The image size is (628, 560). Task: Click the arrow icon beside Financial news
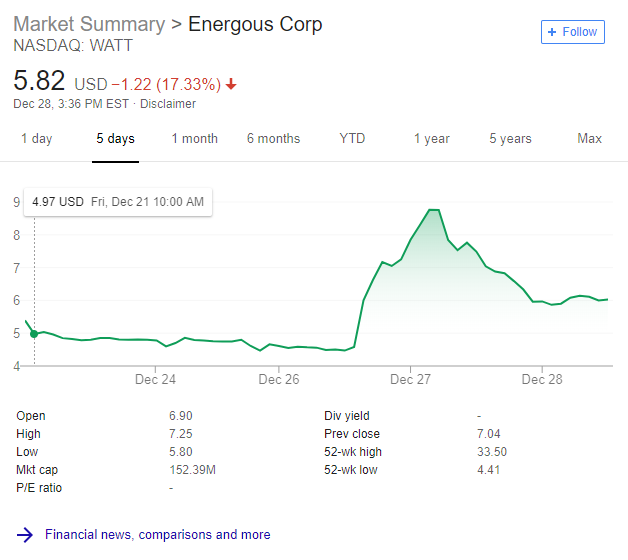click(x=26, y=535)
